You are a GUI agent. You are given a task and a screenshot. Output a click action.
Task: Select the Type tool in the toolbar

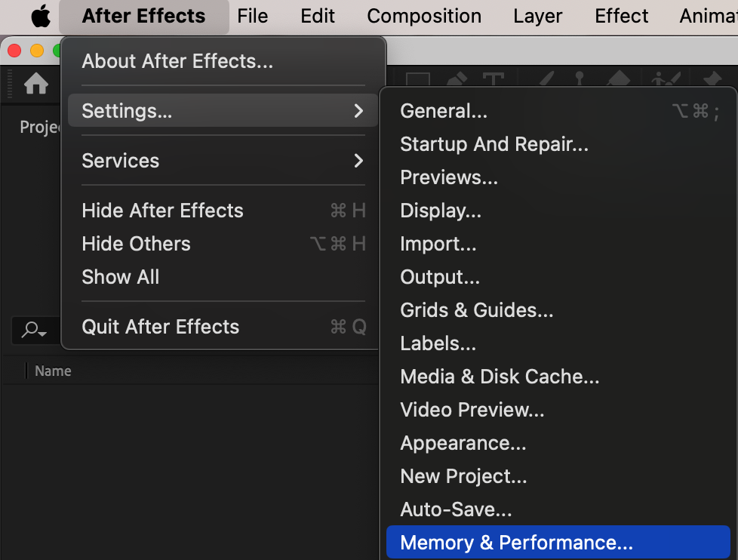coord(493,81)
